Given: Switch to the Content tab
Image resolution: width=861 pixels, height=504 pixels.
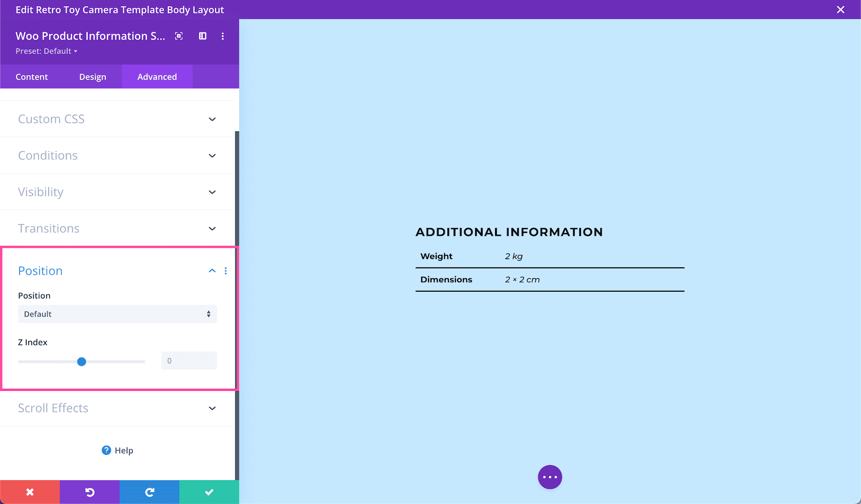Looking at the screenshot, I should pos(32,77).
